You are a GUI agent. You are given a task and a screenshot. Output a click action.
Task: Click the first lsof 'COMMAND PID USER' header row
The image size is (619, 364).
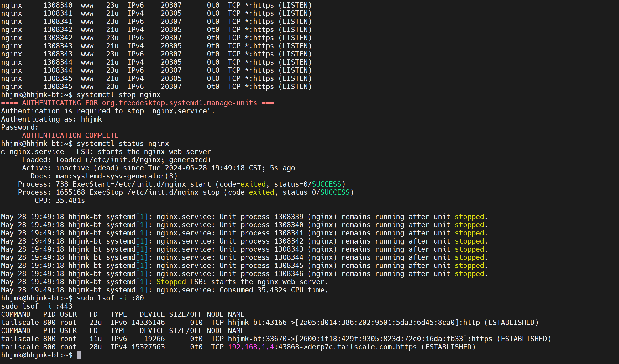pos(123,314)
